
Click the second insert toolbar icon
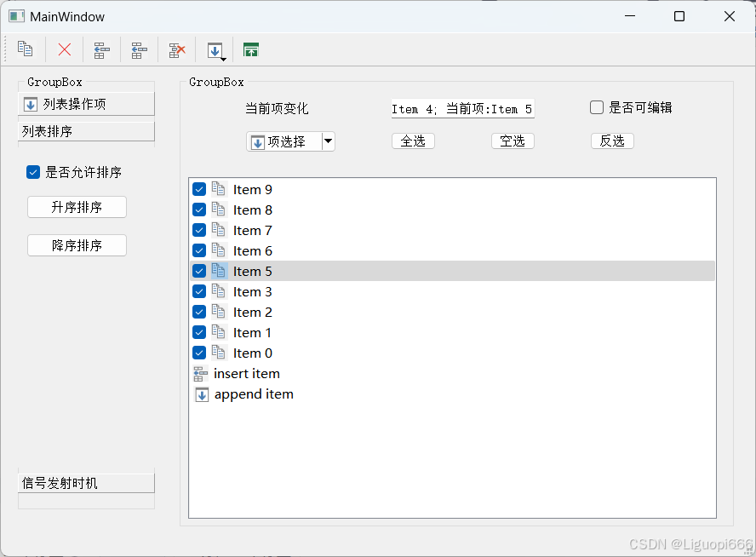point(140,49)
